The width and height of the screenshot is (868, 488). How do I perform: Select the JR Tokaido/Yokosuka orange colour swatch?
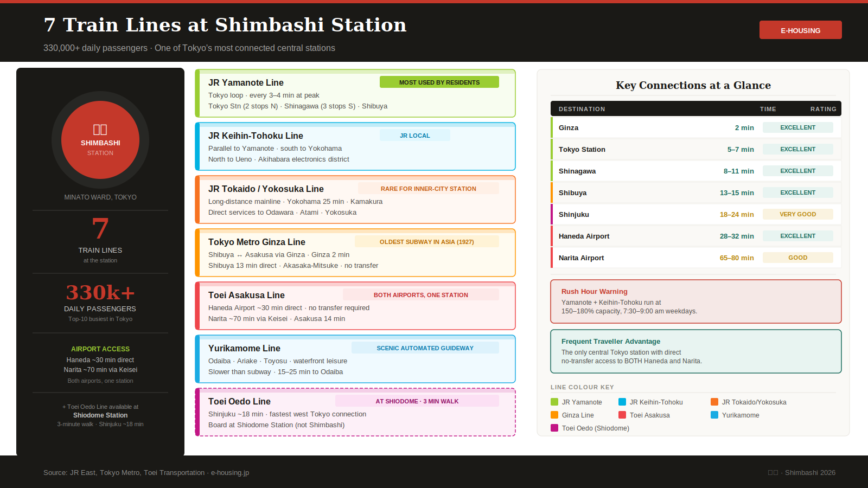click(x=714, y=402)
